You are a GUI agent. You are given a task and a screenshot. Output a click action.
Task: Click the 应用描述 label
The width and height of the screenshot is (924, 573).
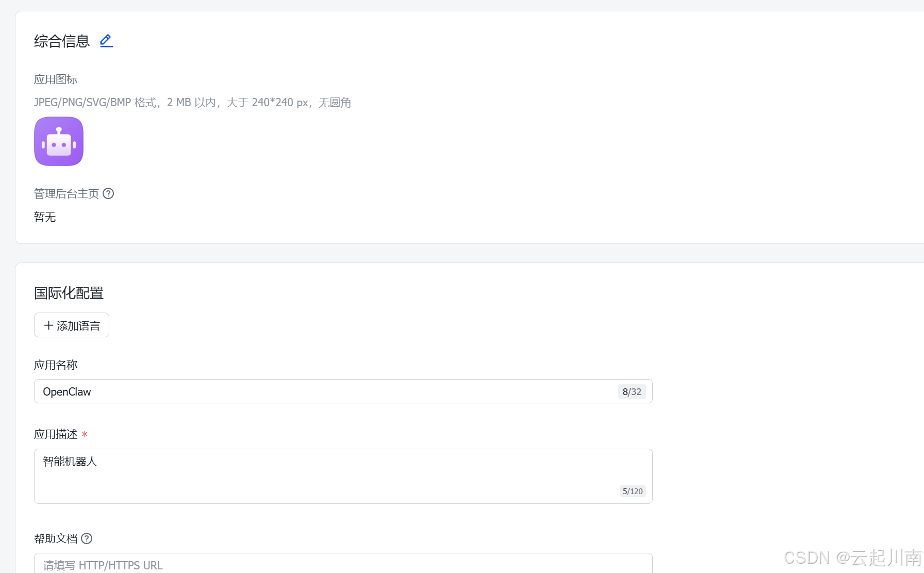coord(56,434)
